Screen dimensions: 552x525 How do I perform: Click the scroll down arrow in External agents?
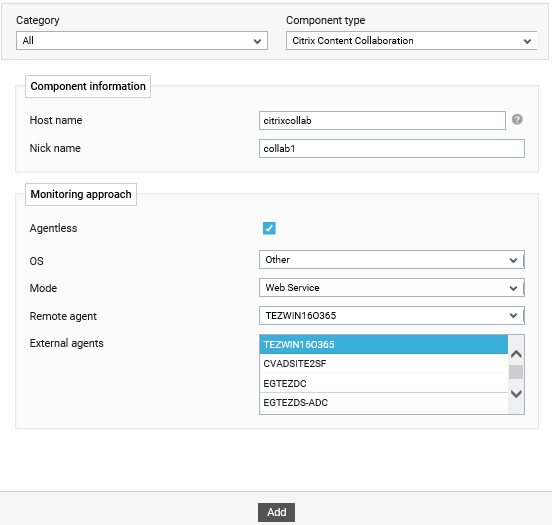(516, 394)
